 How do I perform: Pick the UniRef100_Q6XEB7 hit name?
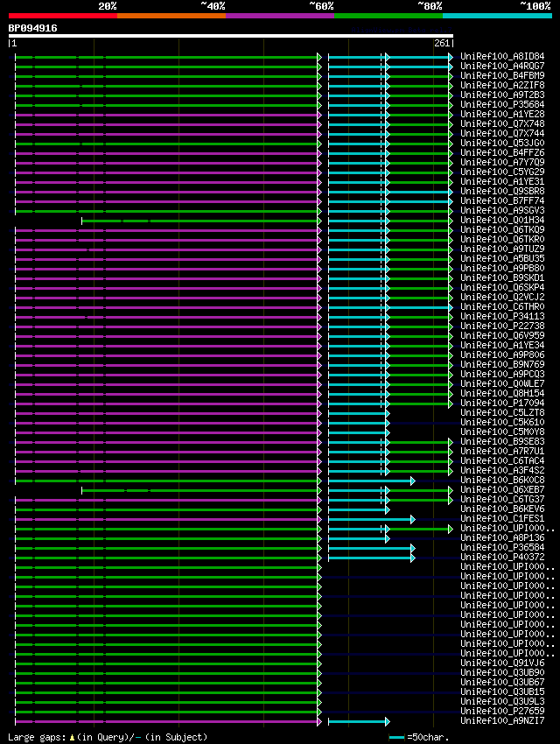coord(502,489)
